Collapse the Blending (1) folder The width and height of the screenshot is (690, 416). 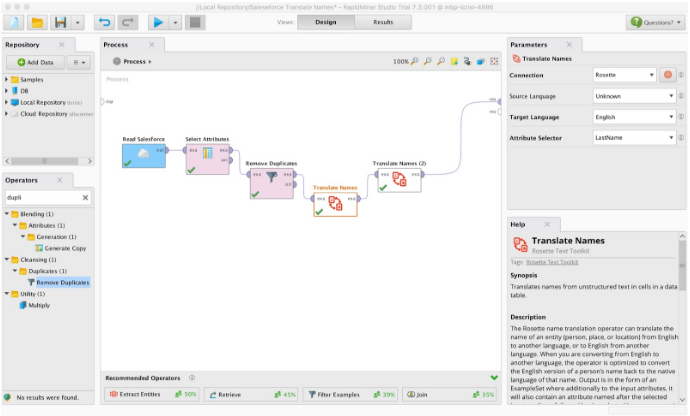(7, 214)
